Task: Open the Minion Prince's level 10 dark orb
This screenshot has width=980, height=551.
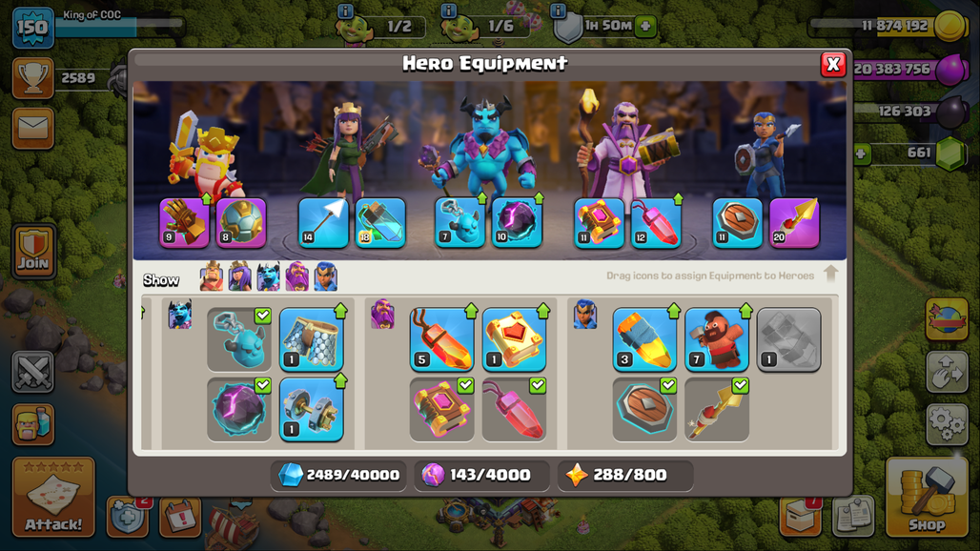Action: point(517,223)
